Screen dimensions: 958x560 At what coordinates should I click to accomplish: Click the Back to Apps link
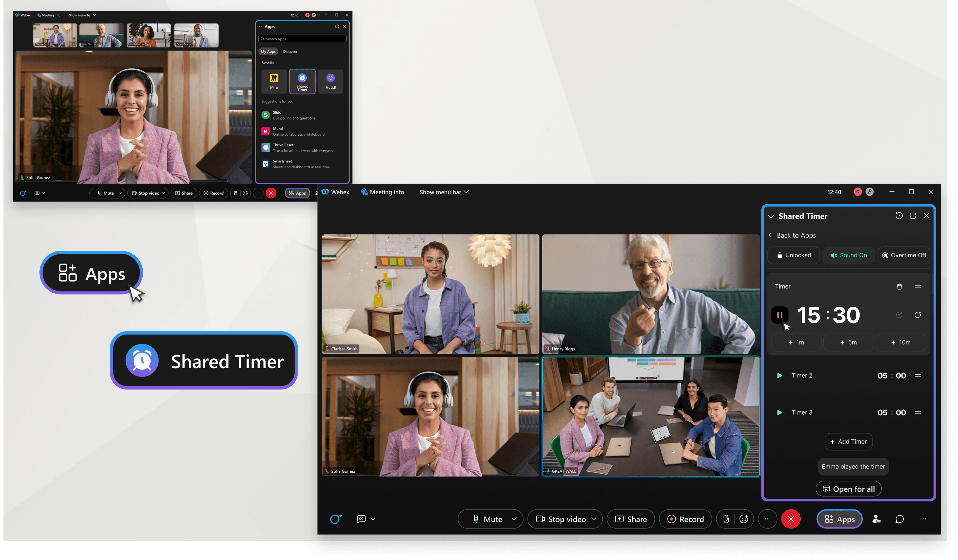click(796, 235)
